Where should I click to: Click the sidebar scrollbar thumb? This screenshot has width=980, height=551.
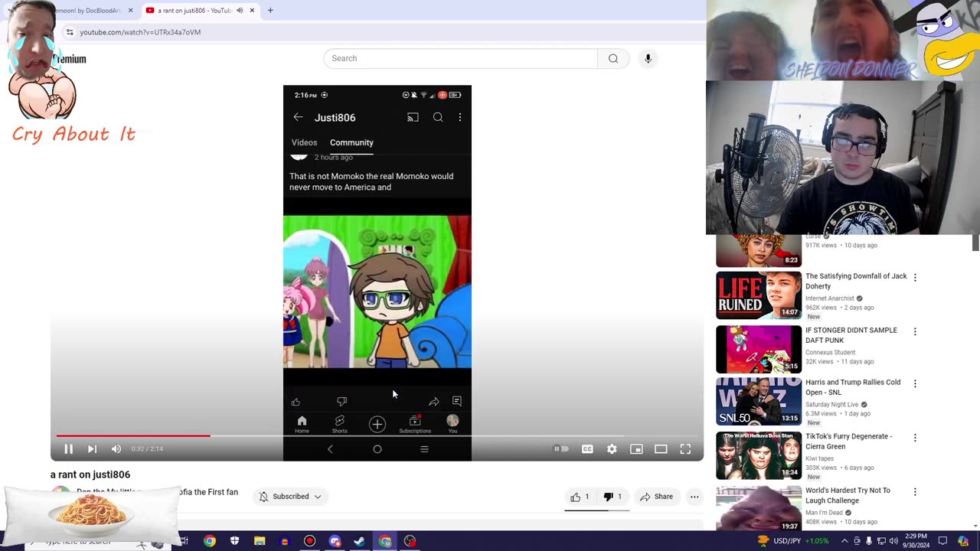[975, 243]
